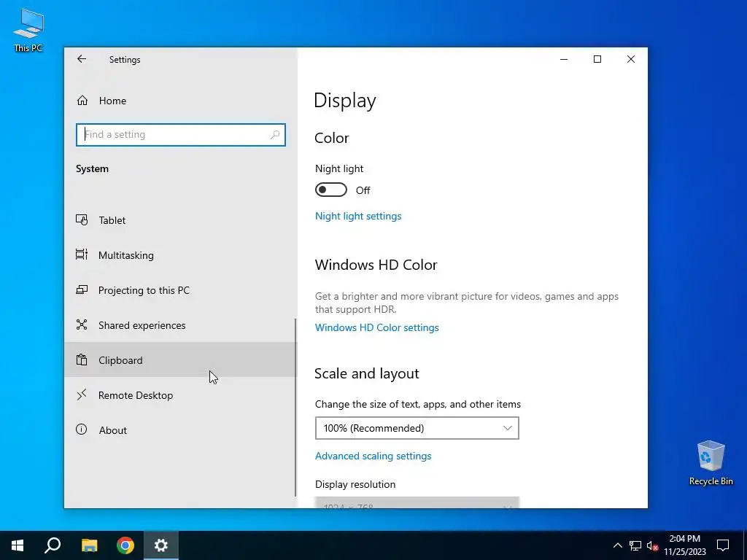Select the Clipboard icon in sidebar
This screenshot has width=747, height=560.
point(82,360)
